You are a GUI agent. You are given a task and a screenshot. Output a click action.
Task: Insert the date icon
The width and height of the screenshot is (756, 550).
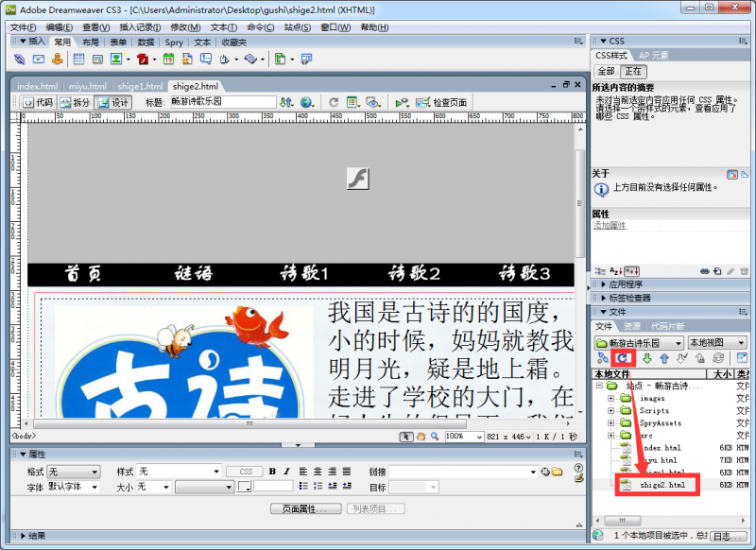(168, 60)
